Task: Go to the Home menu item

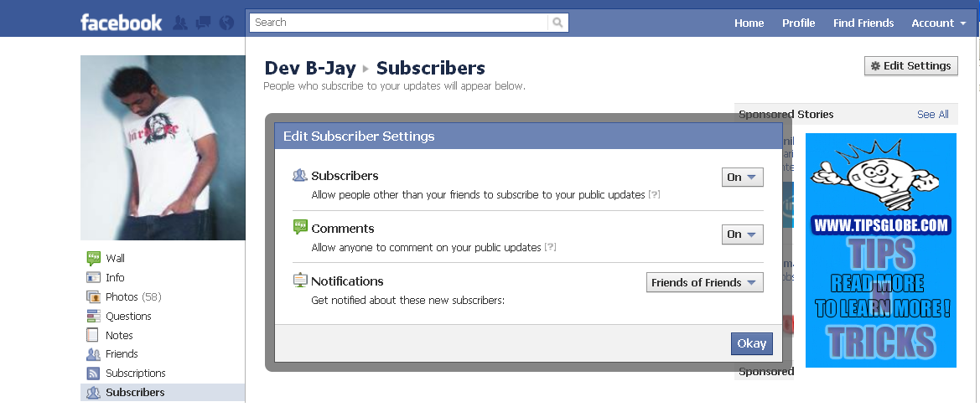Action: click(x=749, y=23)
